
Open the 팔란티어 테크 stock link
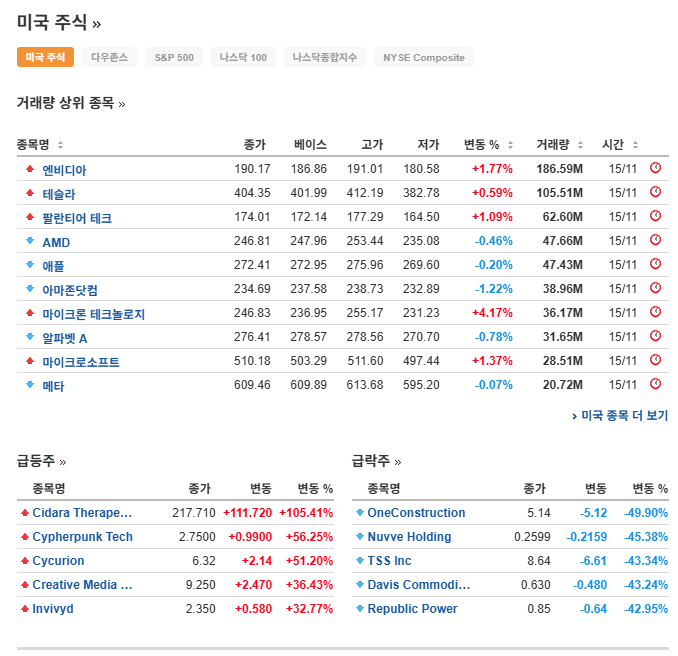coord(77,218)
